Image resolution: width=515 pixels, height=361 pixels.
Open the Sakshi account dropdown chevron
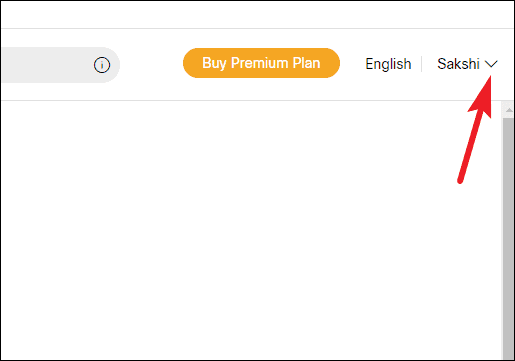click(491, 64)
